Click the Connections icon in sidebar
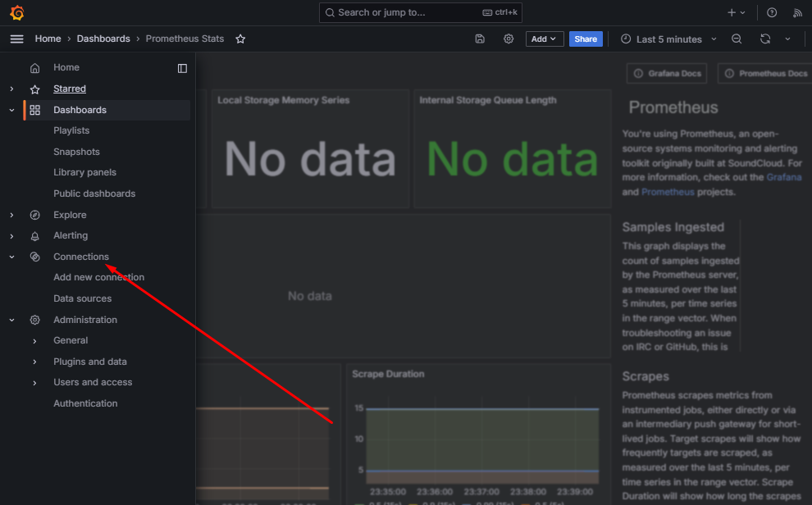This screenshot has width=812, height=505. pos(34,257)
